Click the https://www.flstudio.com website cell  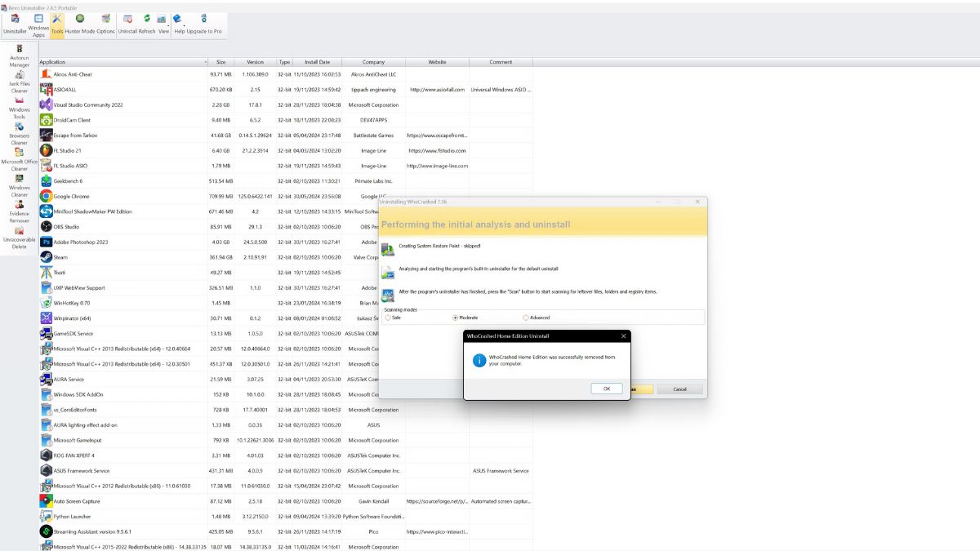(x=437, y=150)
